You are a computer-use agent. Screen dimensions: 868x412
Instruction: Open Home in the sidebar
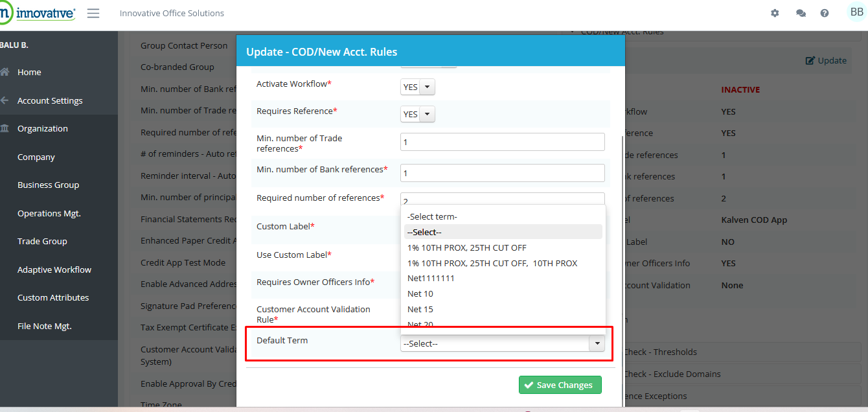coord(29,72)
